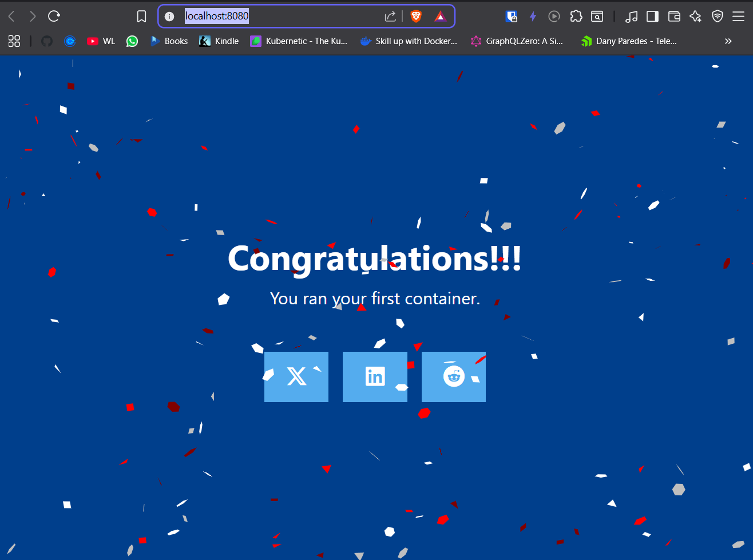Open Brave VPN shield icon

click(x=718, y=16)
